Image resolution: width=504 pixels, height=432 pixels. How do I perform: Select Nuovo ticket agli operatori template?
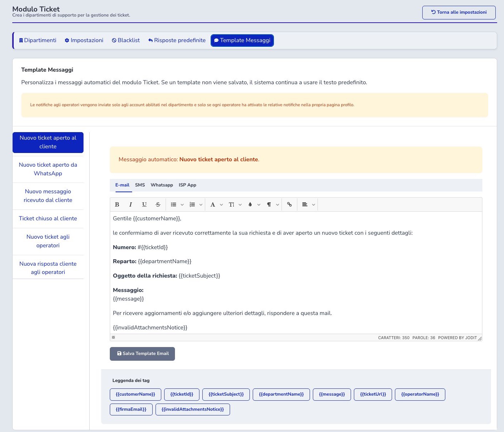pyautogui.click(x=48, y=241)
